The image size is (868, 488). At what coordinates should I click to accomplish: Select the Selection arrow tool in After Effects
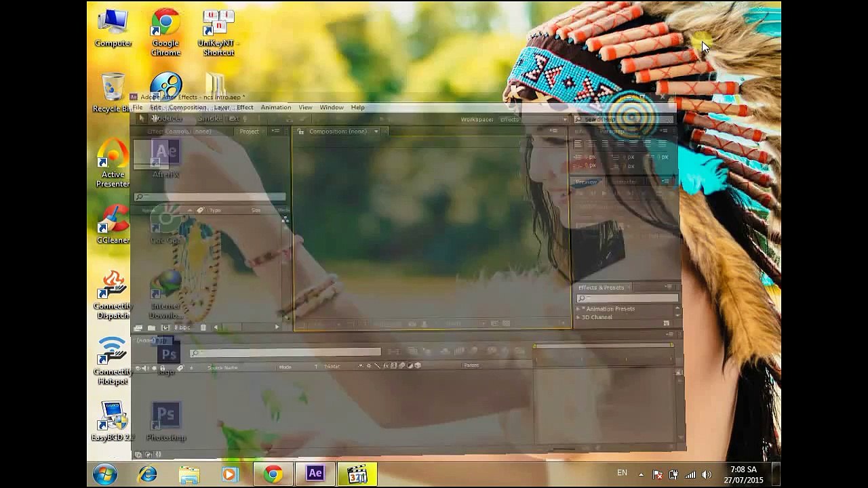click(x=142, y=119)
